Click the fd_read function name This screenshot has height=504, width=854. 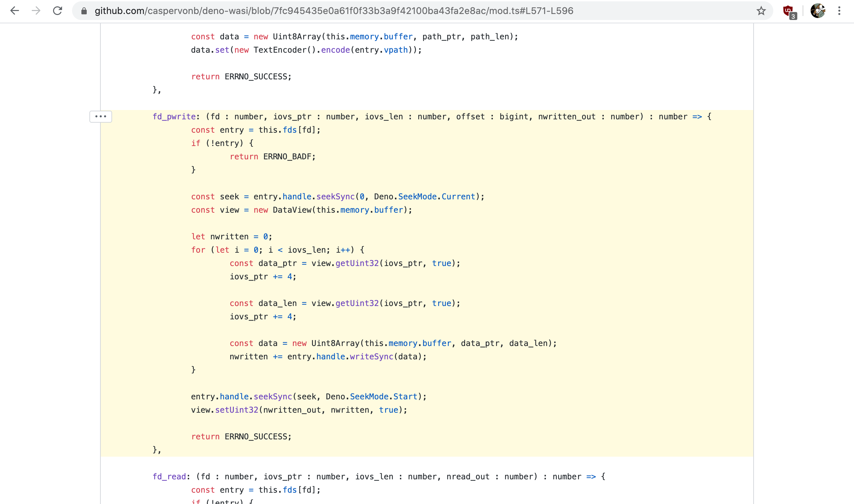tap(169, 476)
